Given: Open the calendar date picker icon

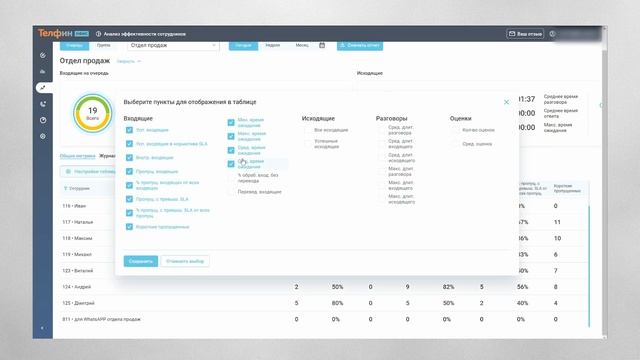Looking at the screenshot, I should tap(322, 45).
